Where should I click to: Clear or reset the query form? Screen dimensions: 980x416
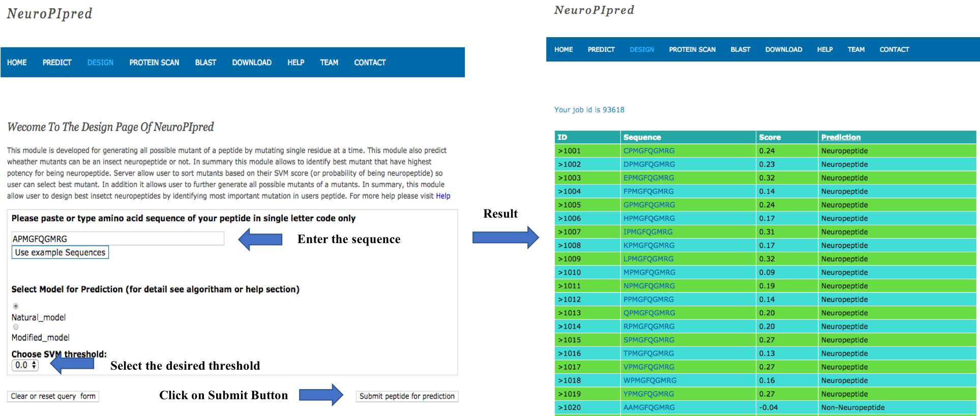point(53,396)
